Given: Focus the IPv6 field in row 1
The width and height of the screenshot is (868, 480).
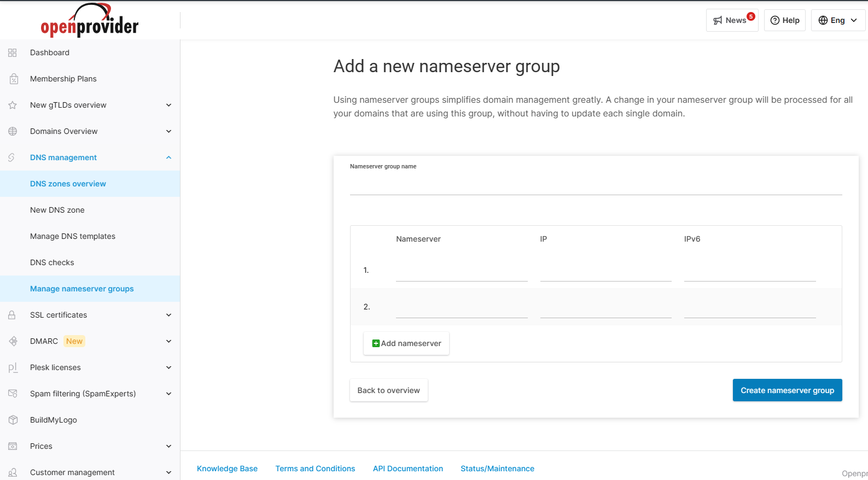Looking at the screenshot, I should pos(750,272).
